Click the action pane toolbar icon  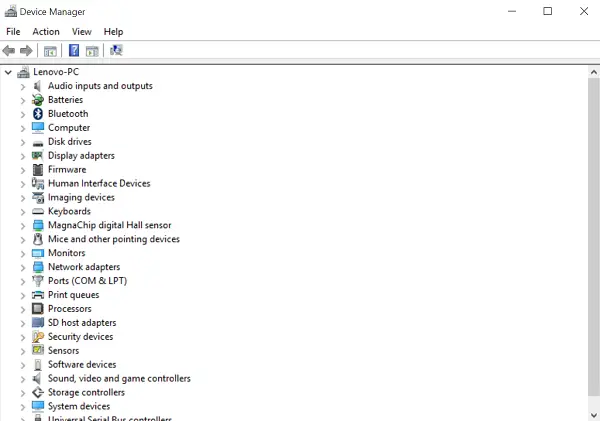92,51
